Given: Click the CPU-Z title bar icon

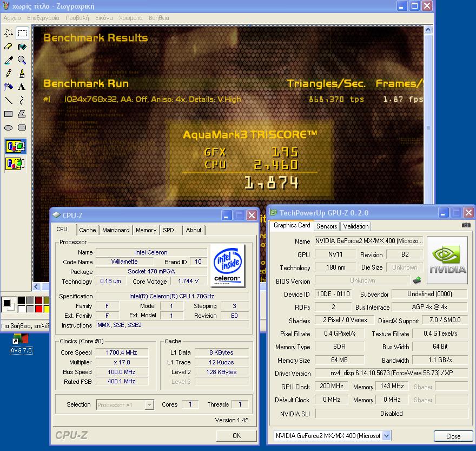Looking at the screenshot, I should click(x=56, y=215).
